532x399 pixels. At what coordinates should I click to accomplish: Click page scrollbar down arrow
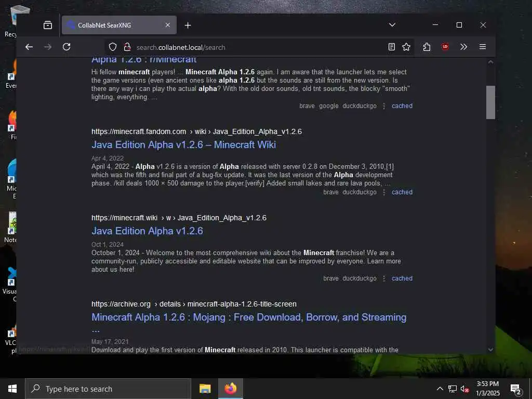point(490,350)
